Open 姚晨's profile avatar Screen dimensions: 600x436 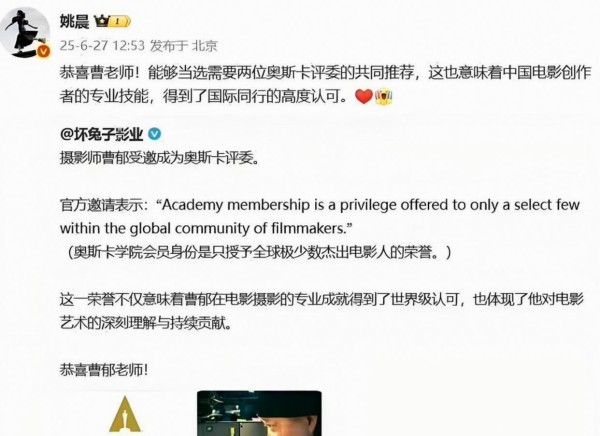25,33
